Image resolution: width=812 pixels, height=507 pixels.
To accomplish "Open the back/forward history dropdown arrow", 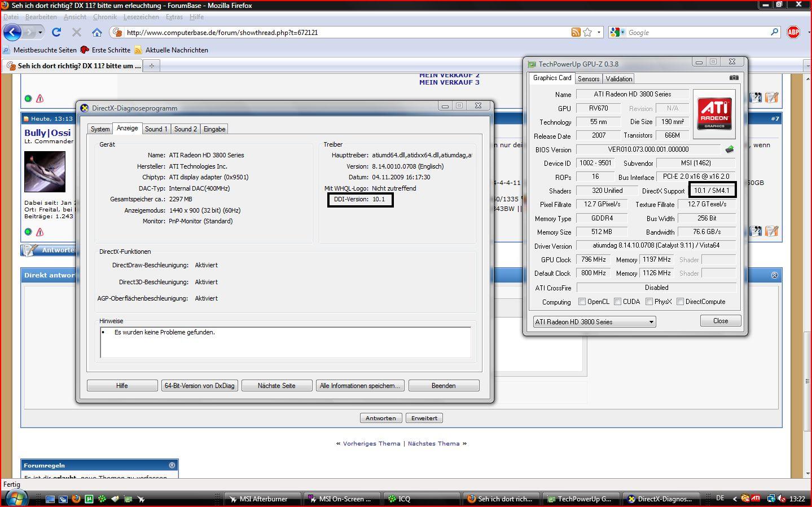I will click(x=40, y=32).
